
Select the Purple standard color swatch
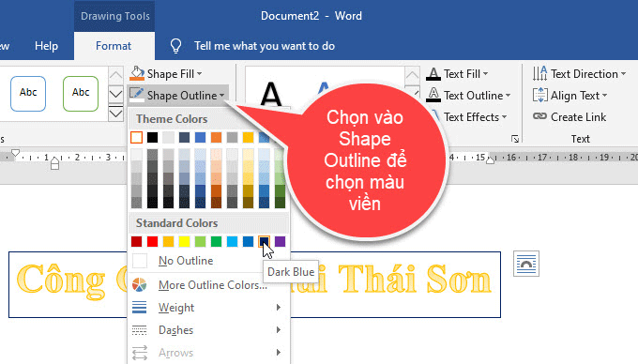[280, 242]
